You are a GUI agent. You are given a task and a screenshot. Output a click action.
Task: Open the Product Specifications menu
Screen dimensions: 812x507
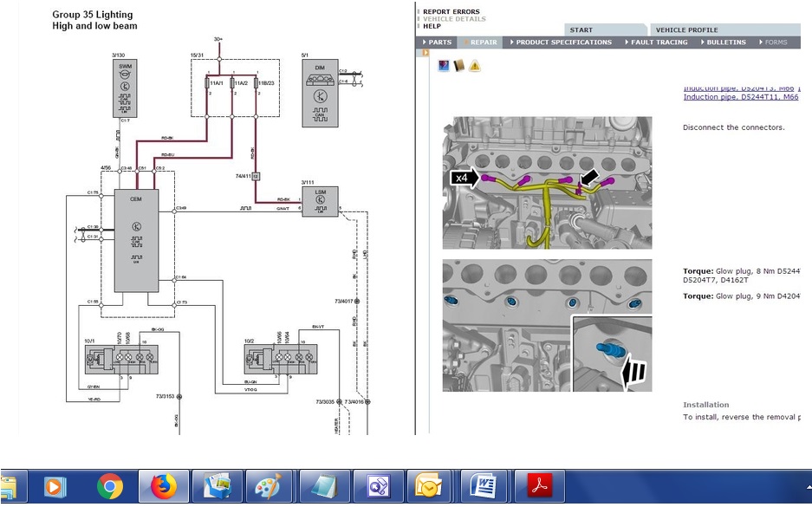562,42
